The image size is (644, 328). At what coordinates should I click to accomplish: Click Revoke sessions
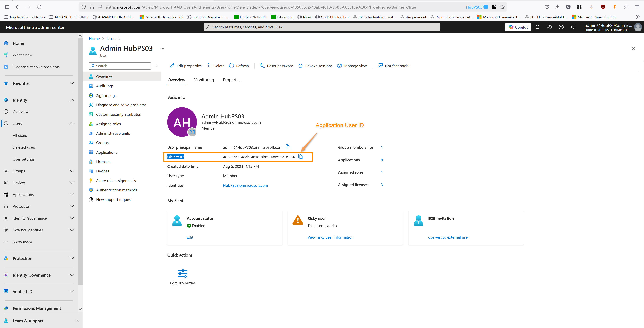coord(315,66)
